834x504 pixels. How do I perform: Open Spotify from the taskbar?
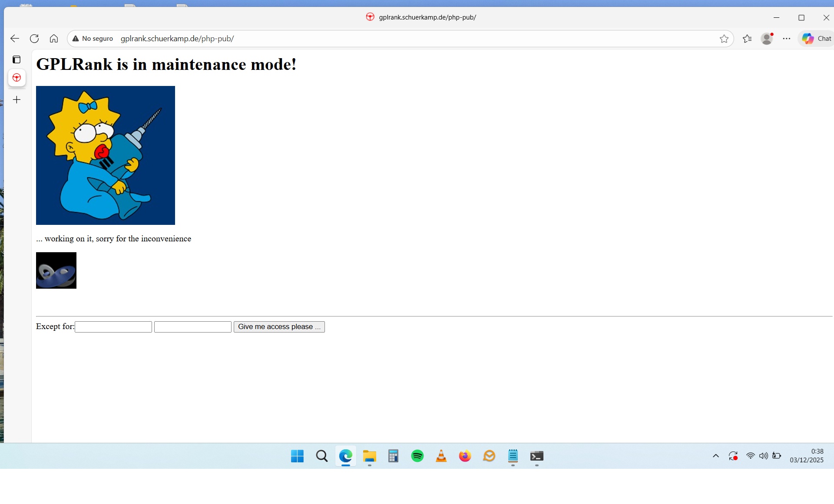tap(417, 456)
